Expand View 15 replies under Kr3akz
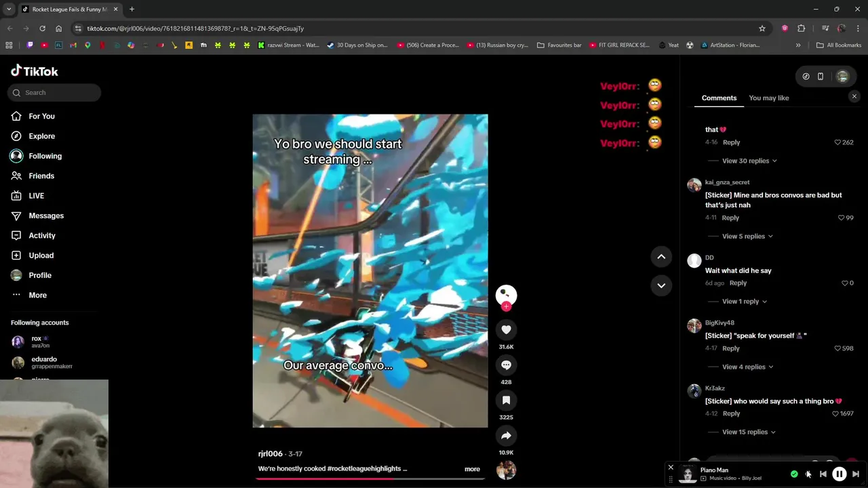The height and width of the screenshot is (488, 868). (749, 432)
